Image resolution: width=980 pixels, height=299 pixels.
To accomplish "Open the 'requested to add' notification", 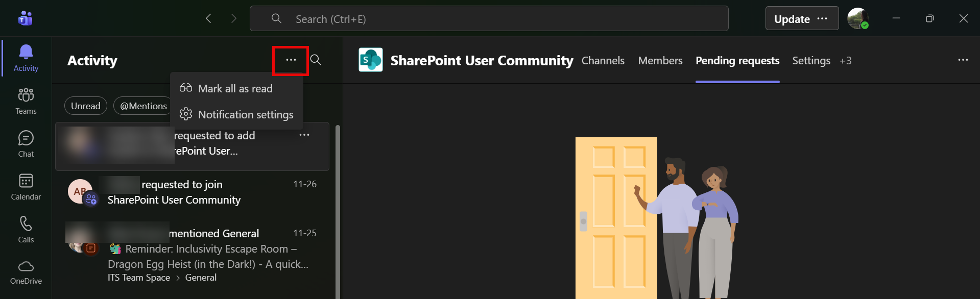I will pos(192,146).
